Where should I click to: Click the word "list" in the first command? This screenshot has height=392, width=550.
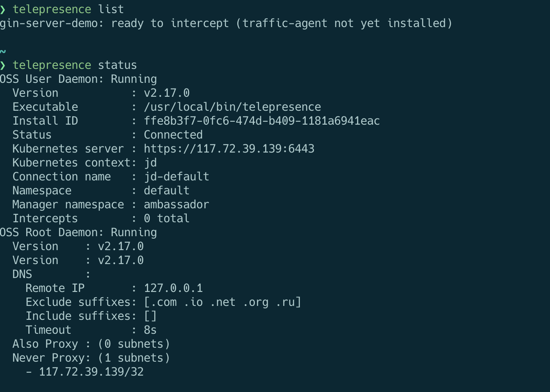pos(111,9)
